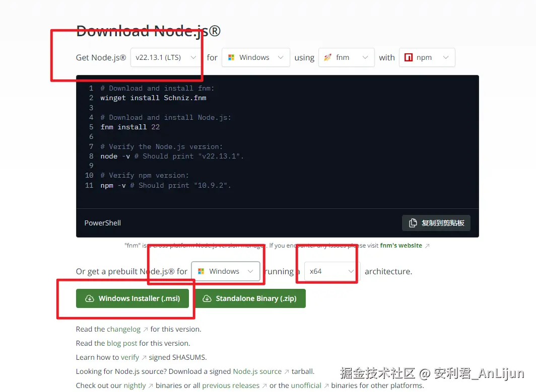Click the external arrow icon after verify
This screenshot has height=392, width=536.
coord(144,357)
